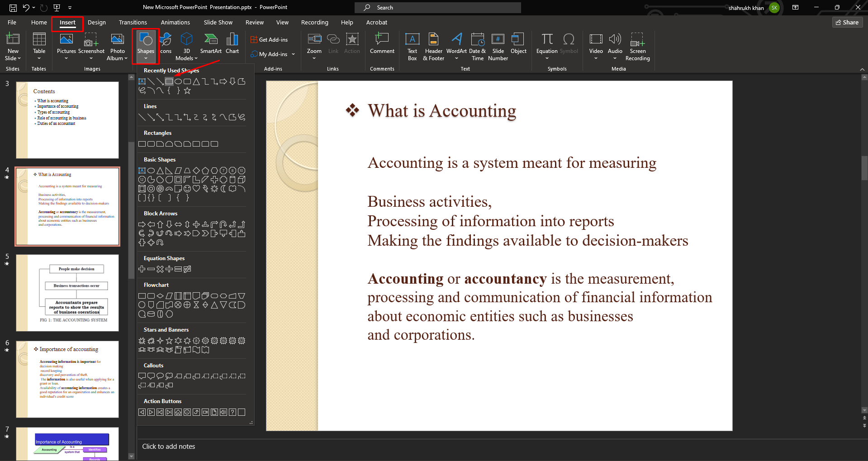Click the Screen Recording icon
868x461 pixels.
637,46
